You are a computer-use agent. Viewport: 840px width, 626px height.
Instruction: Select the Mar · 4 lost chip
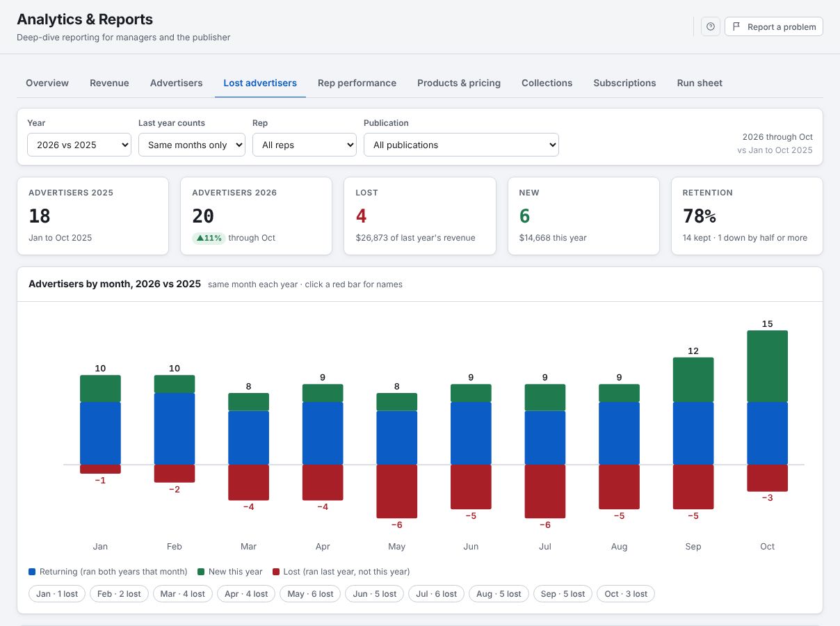tap(183, 594)
